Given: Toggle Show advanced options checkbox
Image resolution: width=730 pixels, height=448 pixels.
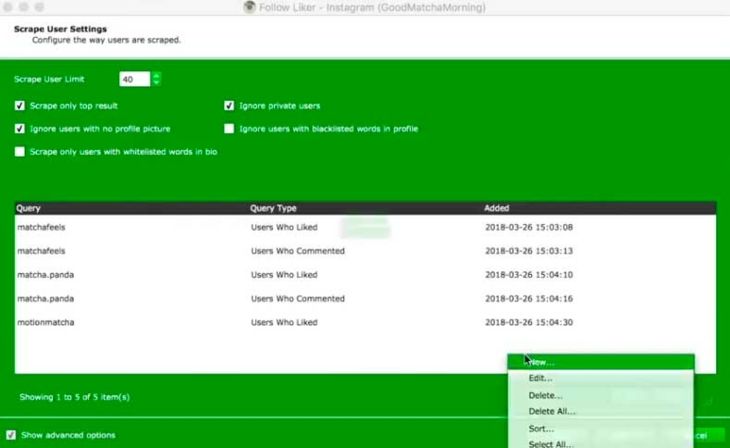Looking at the screenshot, I should pos(11,435).
